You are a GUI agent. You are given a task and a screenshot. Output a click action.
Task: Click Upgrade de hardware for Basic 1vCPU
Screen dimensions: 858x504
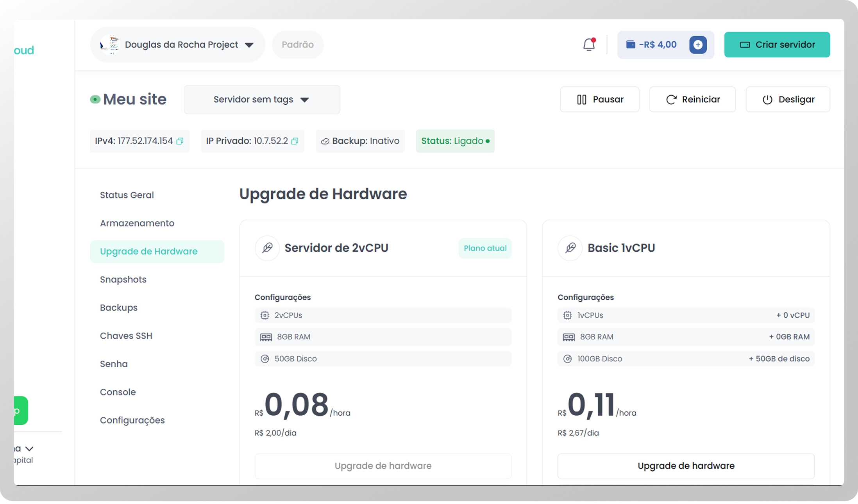686,466
